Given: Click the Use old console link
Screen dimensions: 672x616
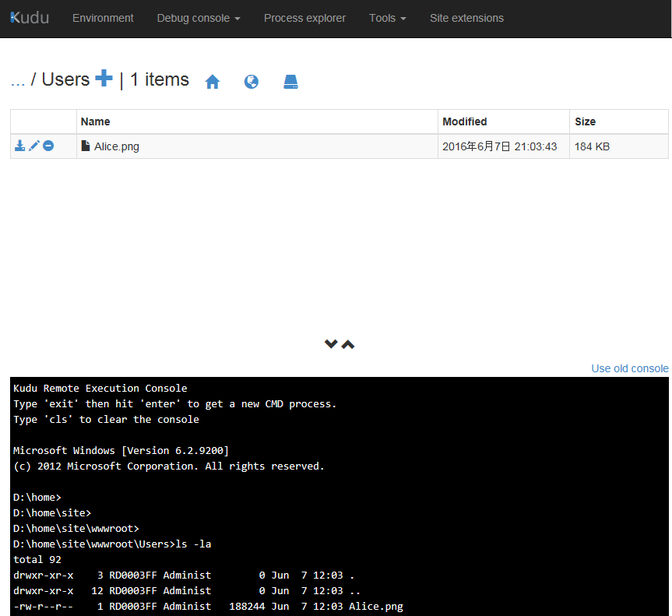Looking at the screenshot, I should (x=630, y=368).
